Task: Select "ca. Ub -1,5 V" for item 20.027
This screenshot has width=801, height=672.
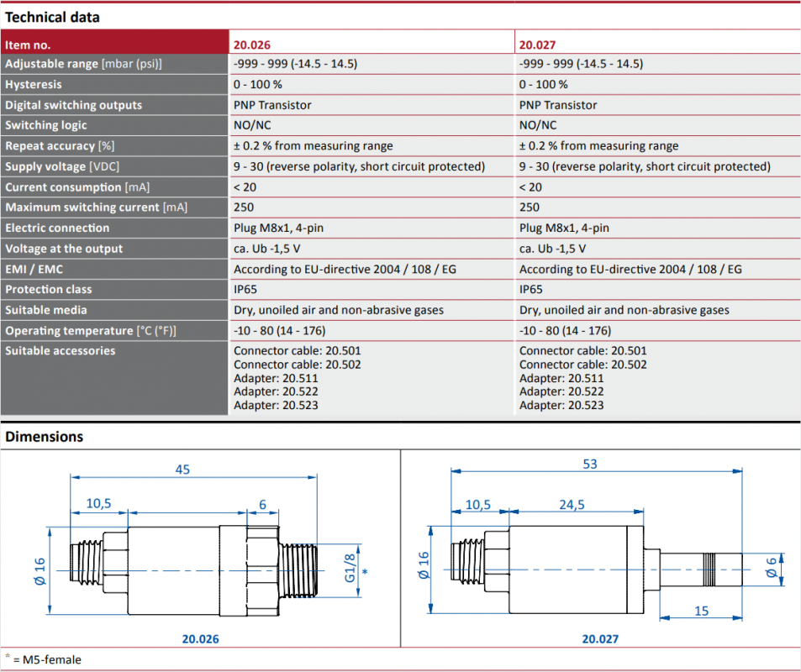Action: pos(552,249)
